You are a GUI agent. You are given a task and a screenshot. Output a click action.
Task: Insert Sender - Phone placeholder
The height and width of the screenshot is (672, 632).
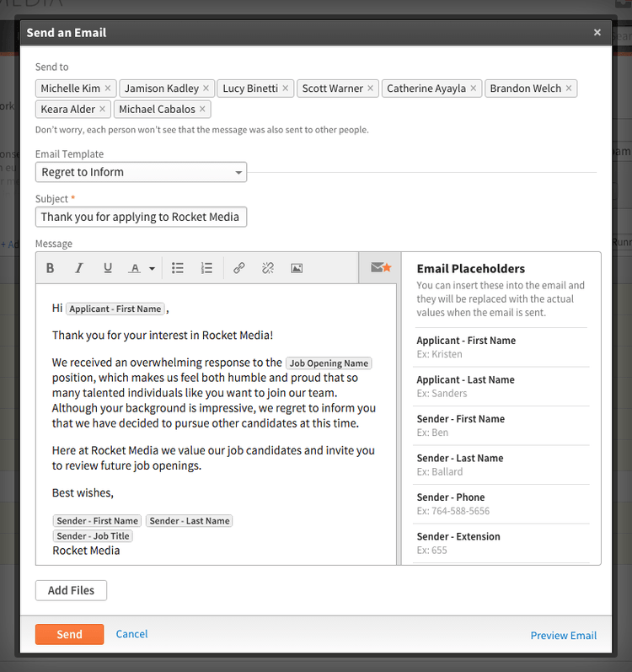(501, 504)
